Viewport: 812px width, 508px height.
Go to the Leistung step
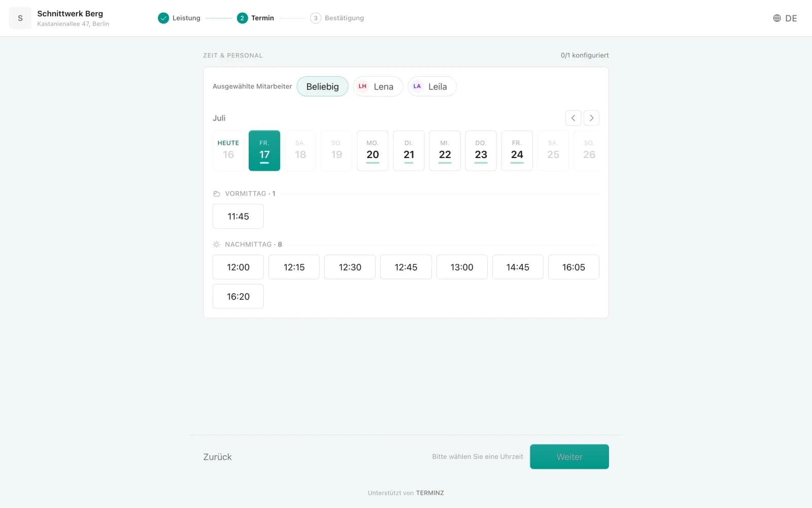point(186,18)
